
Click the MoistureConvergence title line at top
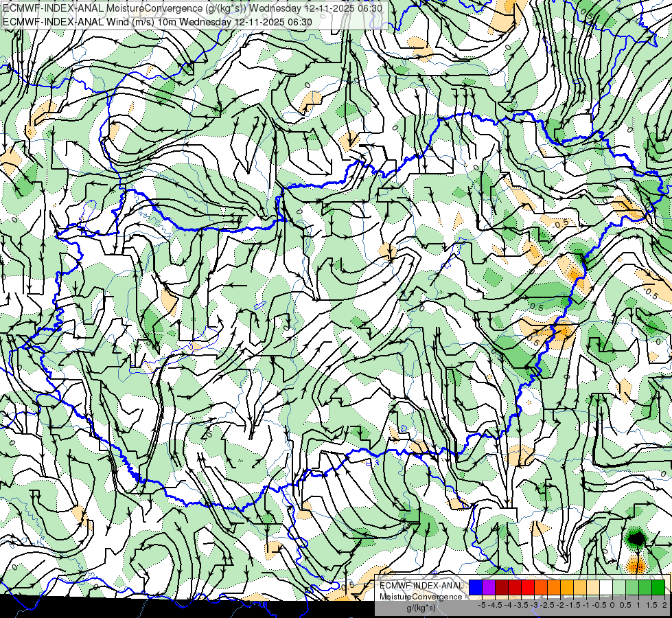[x=192, y=8]
